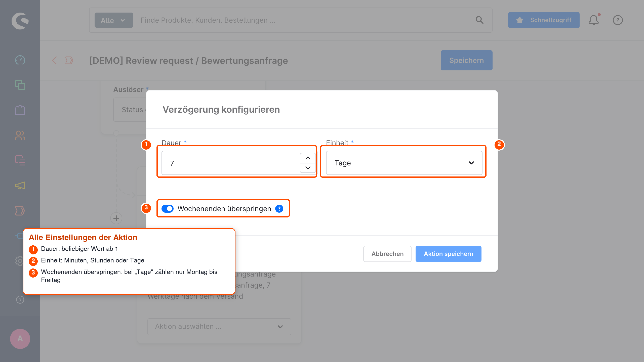Open the Einheit dropdown showing Tage
Viewport: 644px width, 362px height.
[404, 163]
